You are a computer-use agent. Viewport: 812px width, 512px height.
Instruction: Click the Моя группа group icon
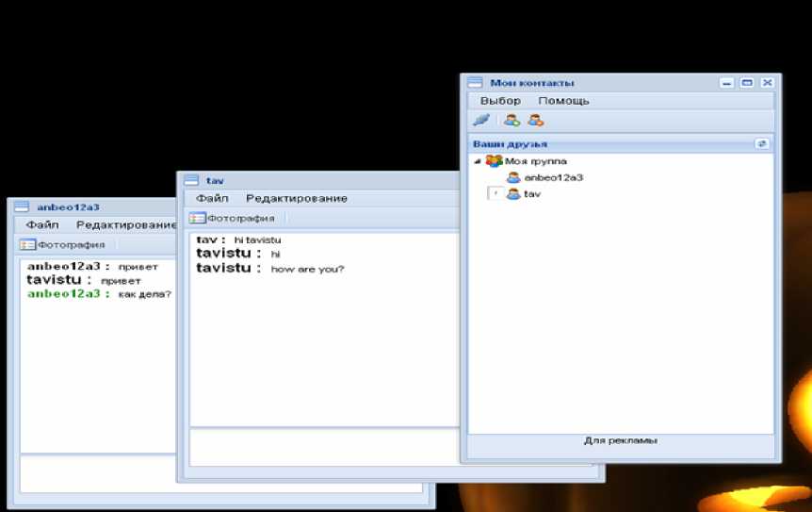(494, 161)
